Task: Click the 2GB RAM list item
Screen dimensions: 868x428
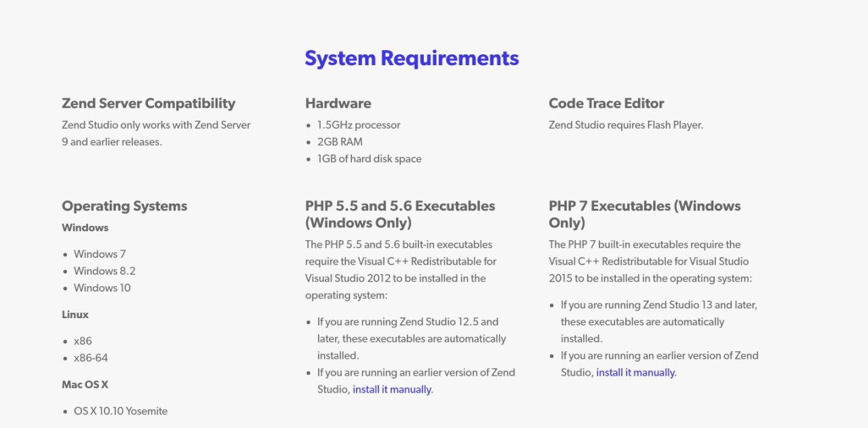Action: [340, 142]
